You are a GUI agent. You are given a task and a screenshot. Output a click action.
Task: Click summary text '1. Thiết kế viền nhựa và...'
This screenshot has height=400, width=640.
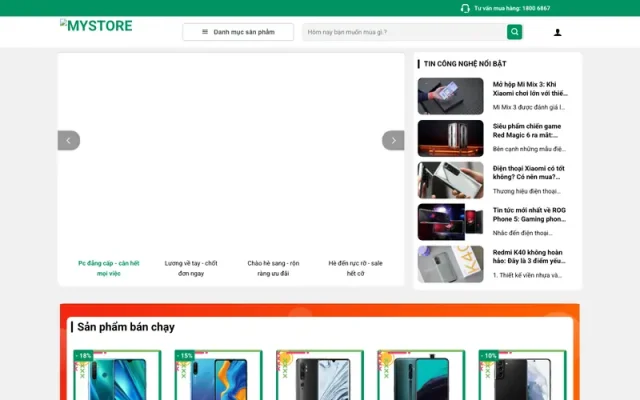pyautogui.click(x=527, y=275)
